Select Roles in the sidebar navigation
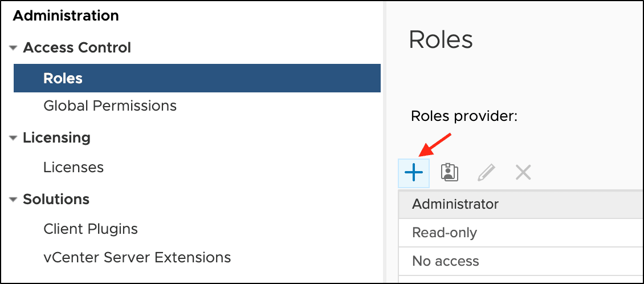Viewport: 644px width, 284px height. [x=63, y=78]
